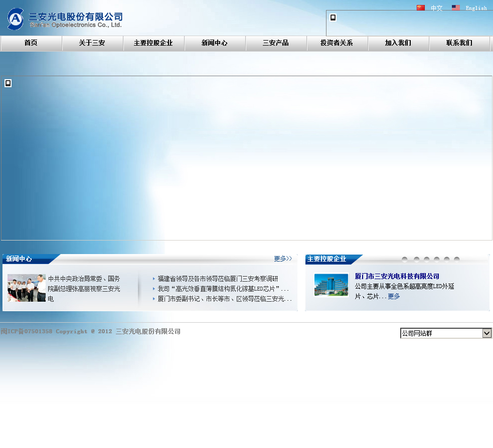The width and height of the screenshot is (493, 448).
Task: Click the 新闻中心 section title
Action: click(19, 259)
